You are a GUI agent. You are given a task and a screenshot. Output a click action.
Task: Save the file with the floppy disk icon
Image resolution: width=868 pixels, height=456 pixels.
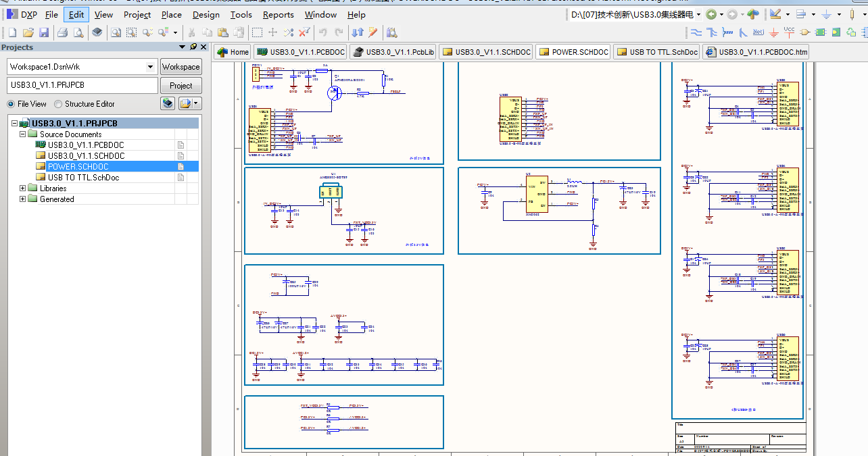(44, 32)
